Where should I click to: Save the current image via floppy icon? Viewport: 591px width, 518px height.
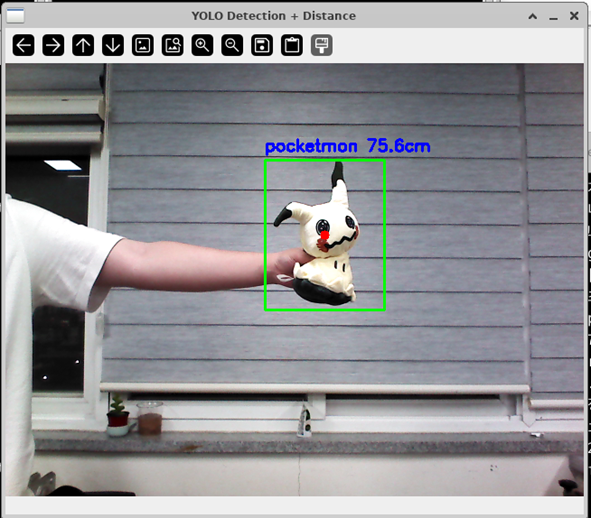coord(262,45)
